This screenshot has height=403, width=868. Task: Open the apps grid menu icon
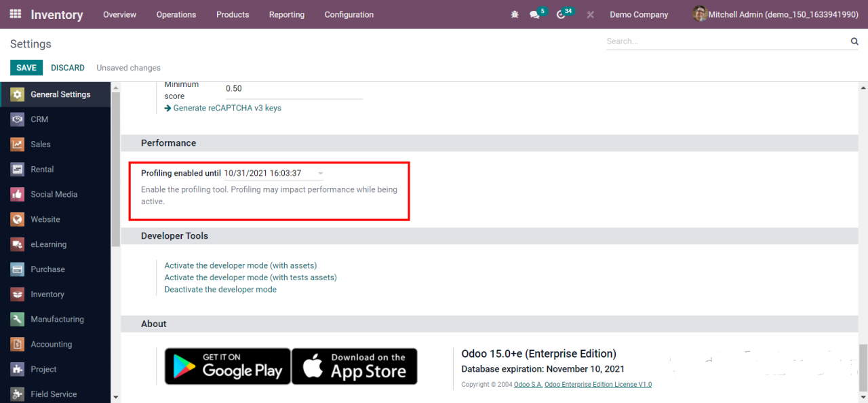tap(15, 14)
